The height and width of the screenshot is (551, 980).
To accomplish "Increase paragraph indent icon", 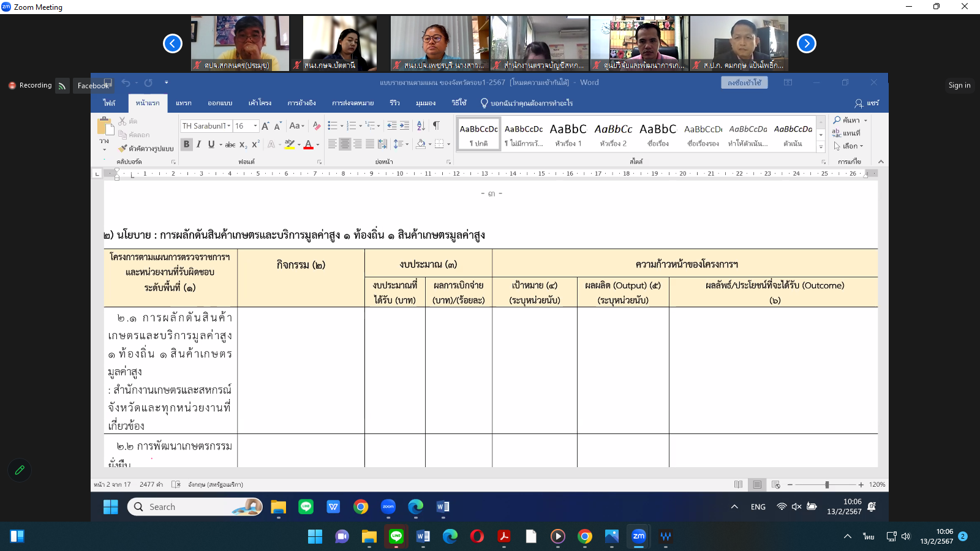I will click(404, 126).
